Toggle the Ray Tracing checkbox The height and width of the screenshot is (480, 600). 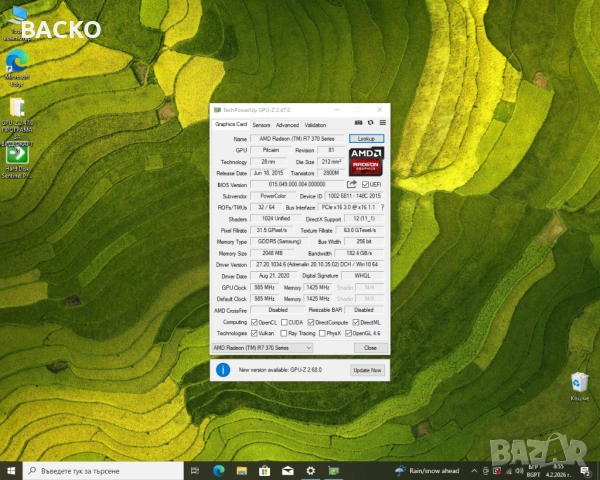[284, 333]
